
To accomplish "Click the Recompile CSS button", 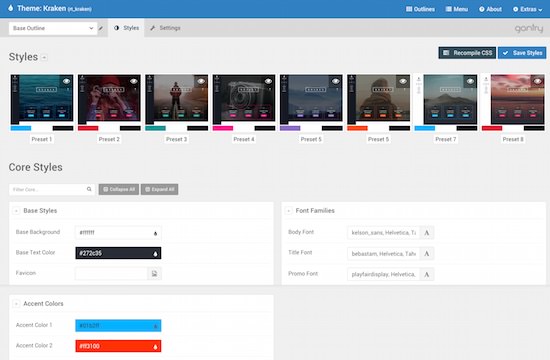I will click(x=467, y=53).
